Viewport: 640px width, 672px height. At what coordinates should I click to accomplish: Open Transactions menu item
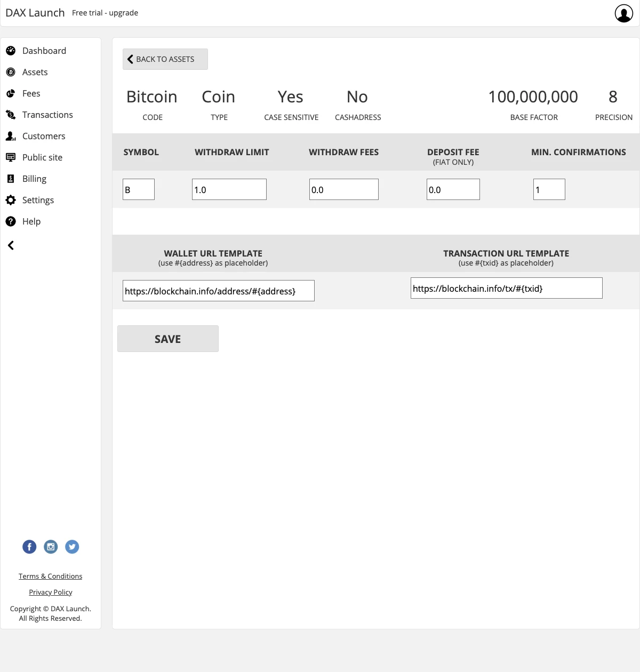pyautogui.click(x=47, y=115)
